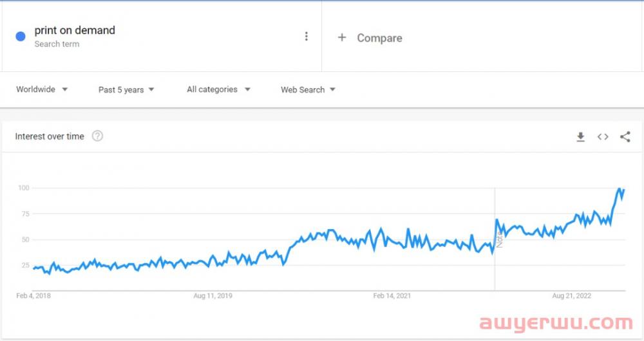Download the Interest over time data

[x=580, y=136]
